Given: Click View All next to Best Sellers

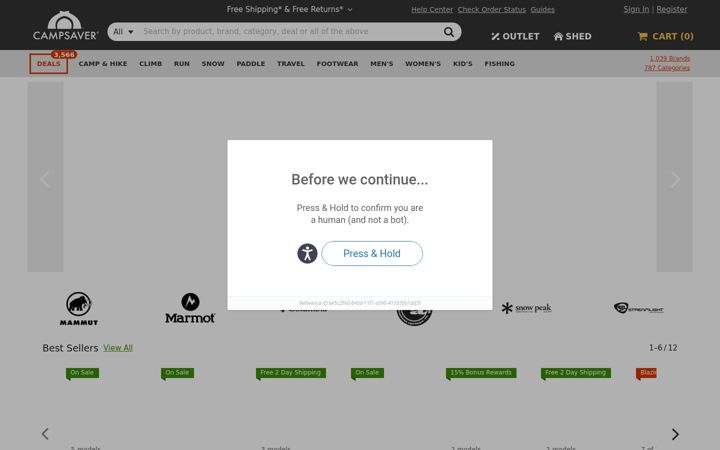Looking at the screenshot, I should tap(118, 348).
